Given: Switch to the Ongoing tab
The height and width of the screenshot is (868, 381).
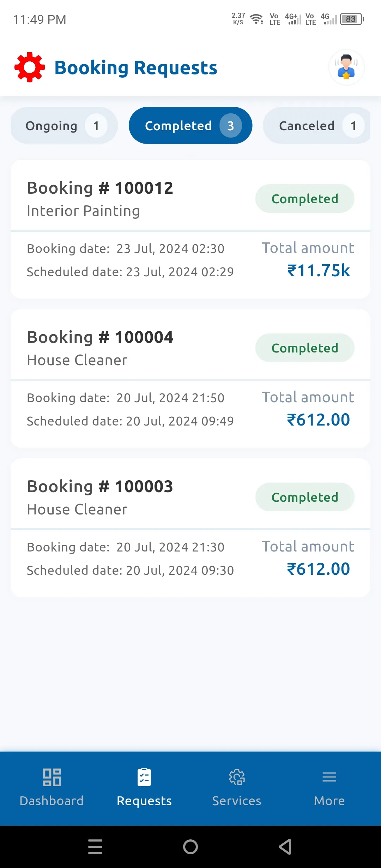Looking at the screenshot, I should (64, 126).
